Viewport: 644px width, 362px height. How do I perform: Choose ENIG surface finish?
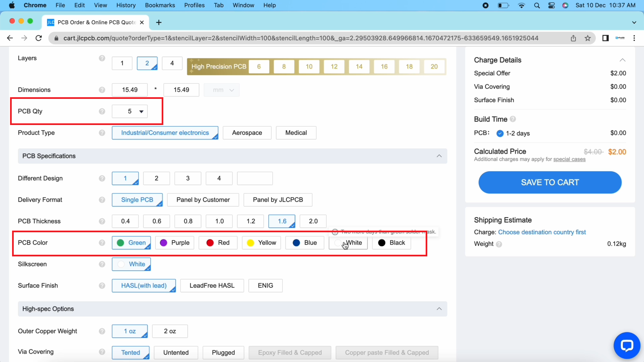coord(265,286)
